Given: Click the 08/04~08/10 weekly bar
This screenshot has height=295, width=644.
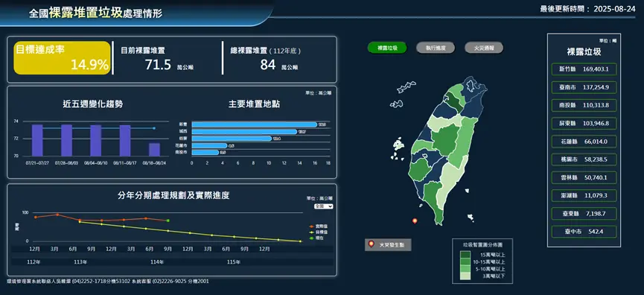Looking at the screenshot, I should tap(96, 141).
